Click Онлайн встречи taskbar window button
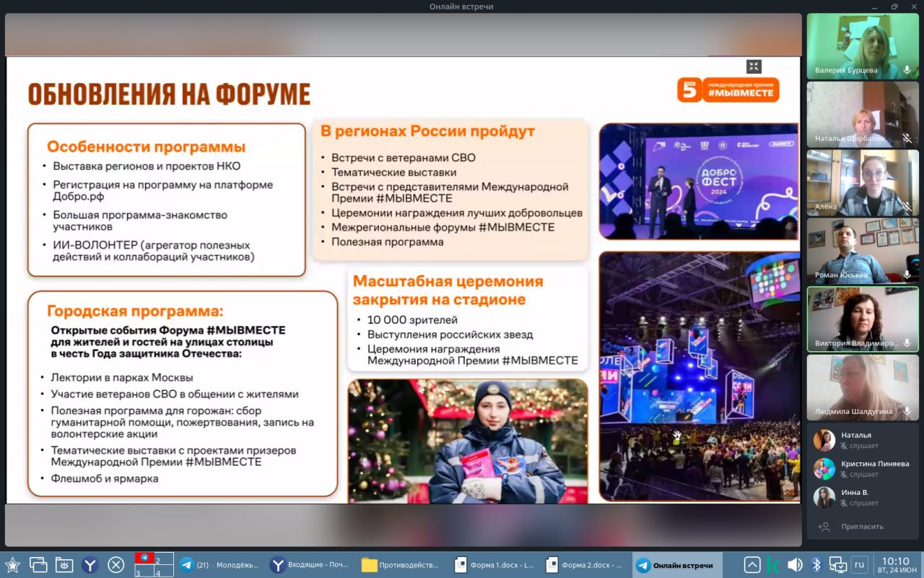This screenshot has width=924, height=578. [677, 565]
